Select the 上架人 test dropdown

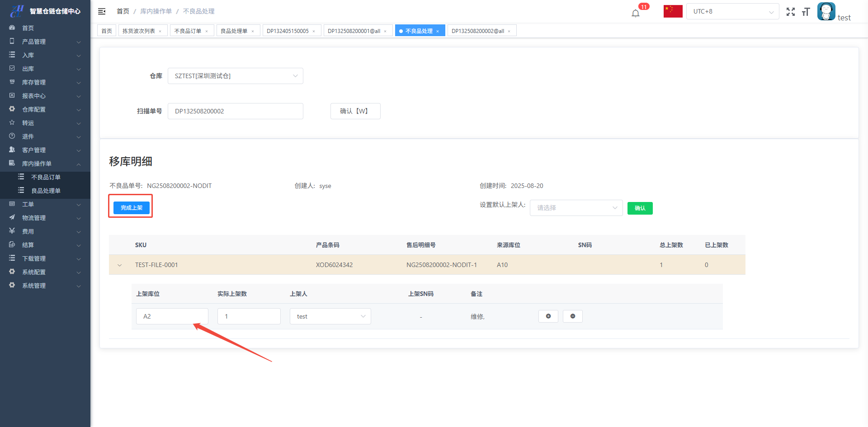330,316
